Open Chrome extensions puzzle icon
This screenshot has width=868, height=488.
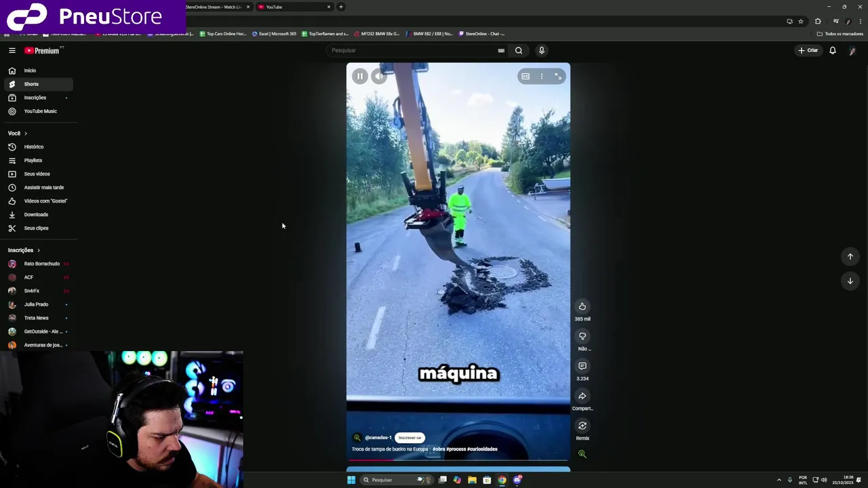818,21
